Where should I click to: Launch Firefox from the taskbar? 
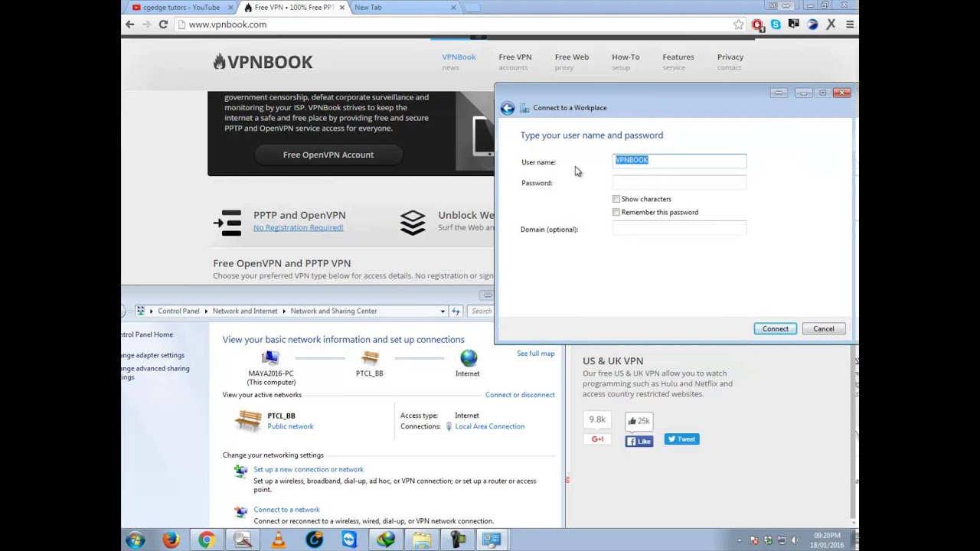(170, 540)
